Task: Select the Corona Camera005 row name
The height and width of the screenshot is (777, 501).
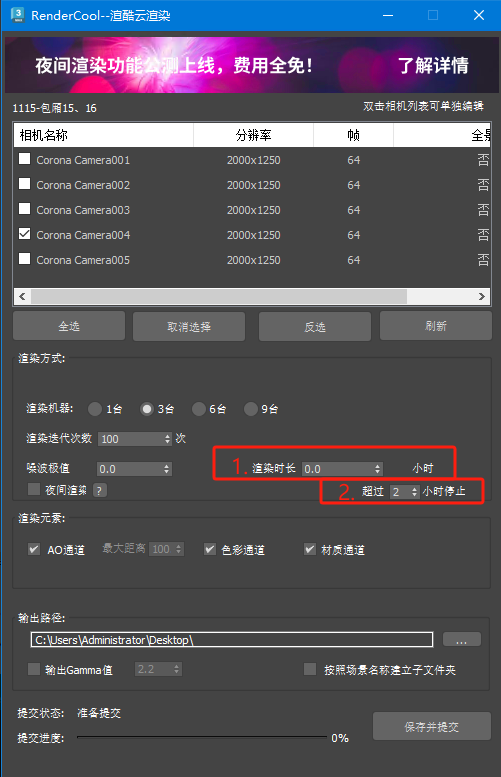Action: (x=83, y=260)
